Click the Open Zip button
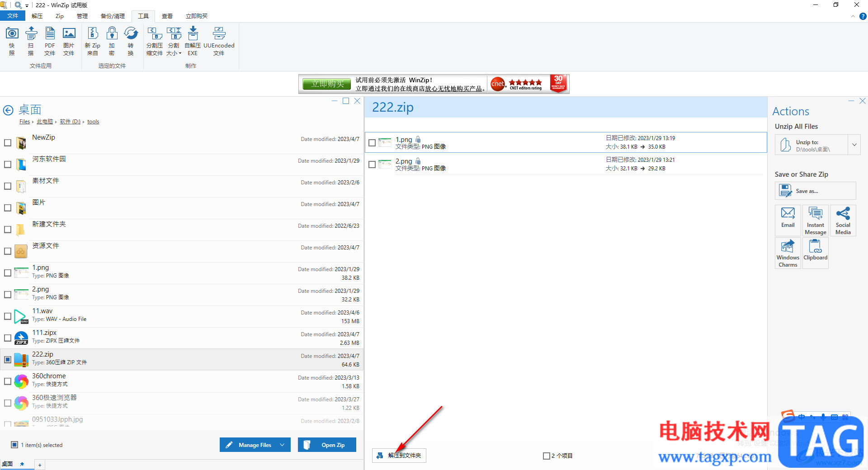Screen dimensions: 868x470 [x=327, y=445]
